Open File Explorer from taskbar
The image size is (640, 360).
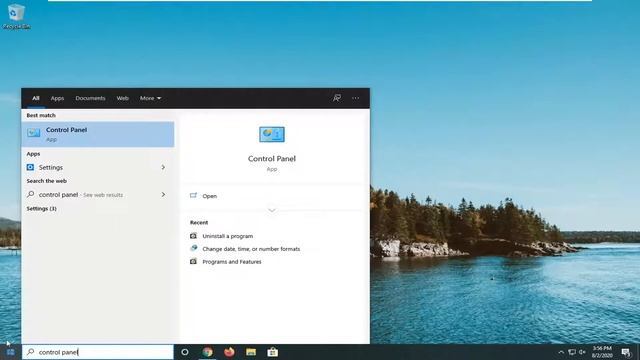(x=251, y=352)
